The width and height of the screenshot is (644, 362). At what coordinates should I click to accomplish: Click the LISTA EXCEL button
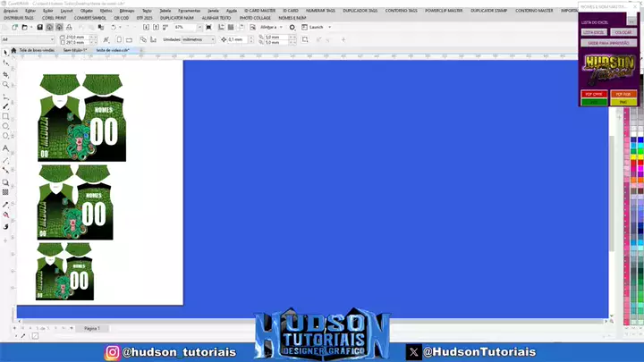[x=594, y=32]
